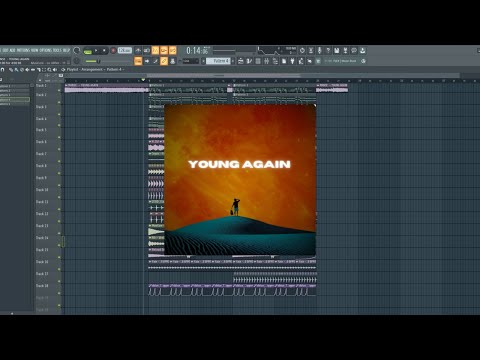This screenshot has width=480, height=360.
Task: Click the plugin picker plug icon
Action: coord(292,61)
